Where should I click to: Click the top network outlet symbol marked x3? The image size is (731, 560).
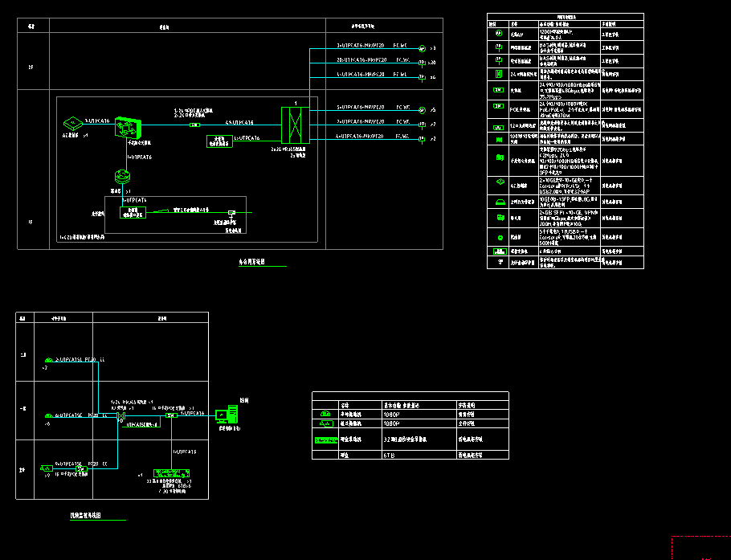(422, 49)
